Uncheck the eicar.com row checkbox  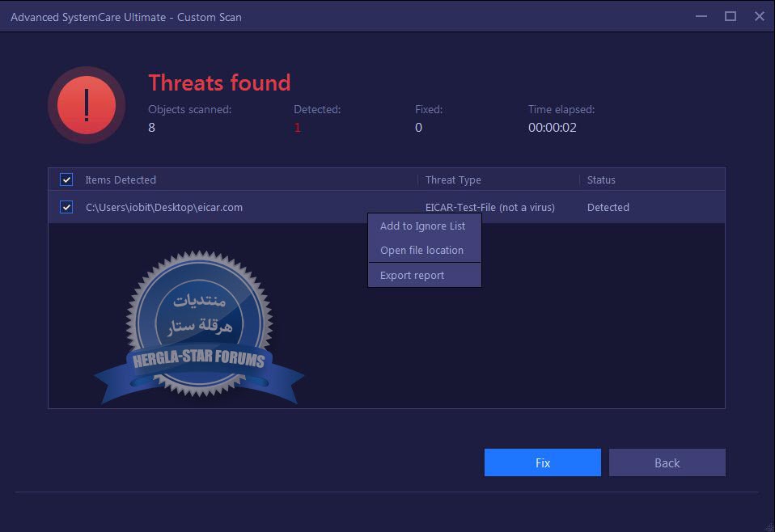click(66, 207)
